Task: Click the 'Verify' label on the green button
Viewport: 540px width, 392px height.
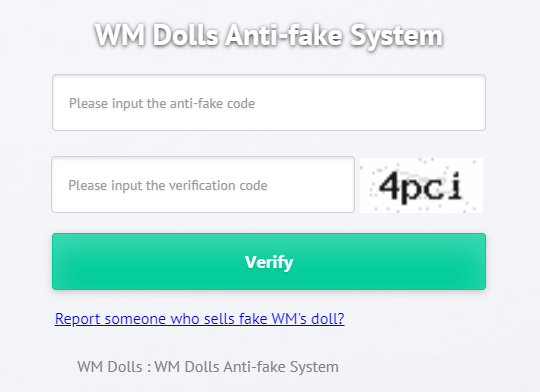Action: (x=269, y=262)
